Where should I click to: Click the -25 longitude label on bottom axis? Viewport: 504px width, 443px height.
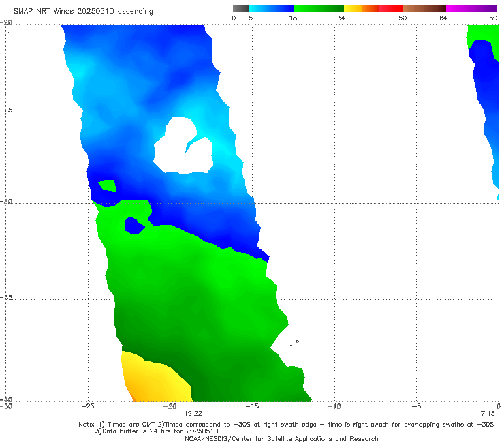[88, 406]
